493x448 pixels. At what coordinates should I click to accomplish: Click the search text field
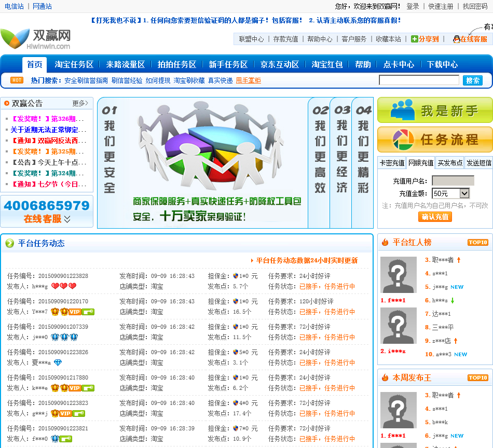[419, 80]
